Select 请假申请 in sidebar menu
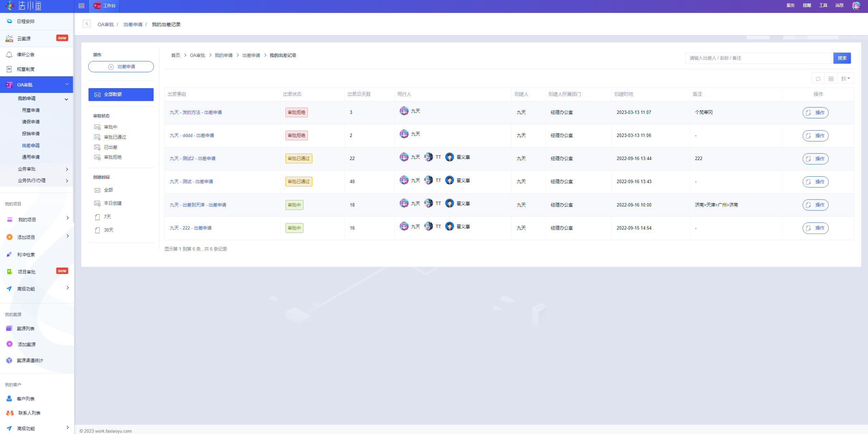Viewport: 868px width, 434px height. (x=31, y=122)
